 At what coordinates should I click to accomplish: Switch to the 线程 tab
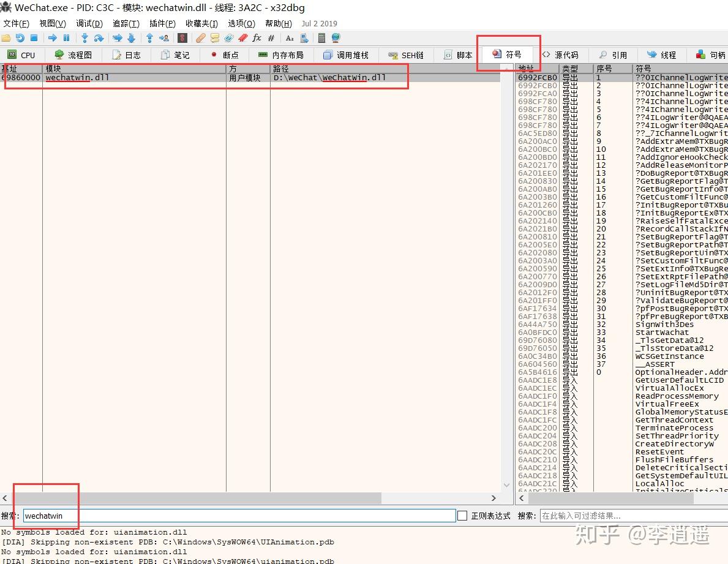[x=662, y=55]
